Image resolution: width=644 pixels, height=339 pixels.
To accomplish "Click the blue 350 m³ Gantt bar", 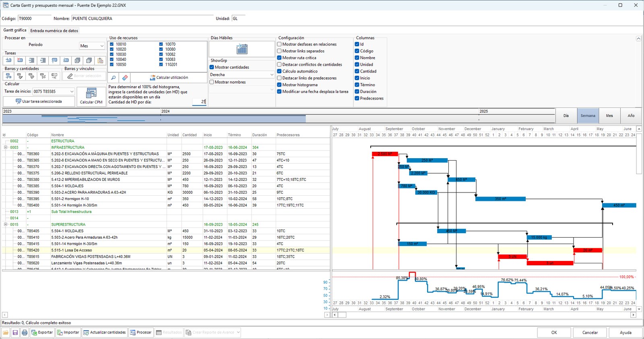I will [500, 199].
